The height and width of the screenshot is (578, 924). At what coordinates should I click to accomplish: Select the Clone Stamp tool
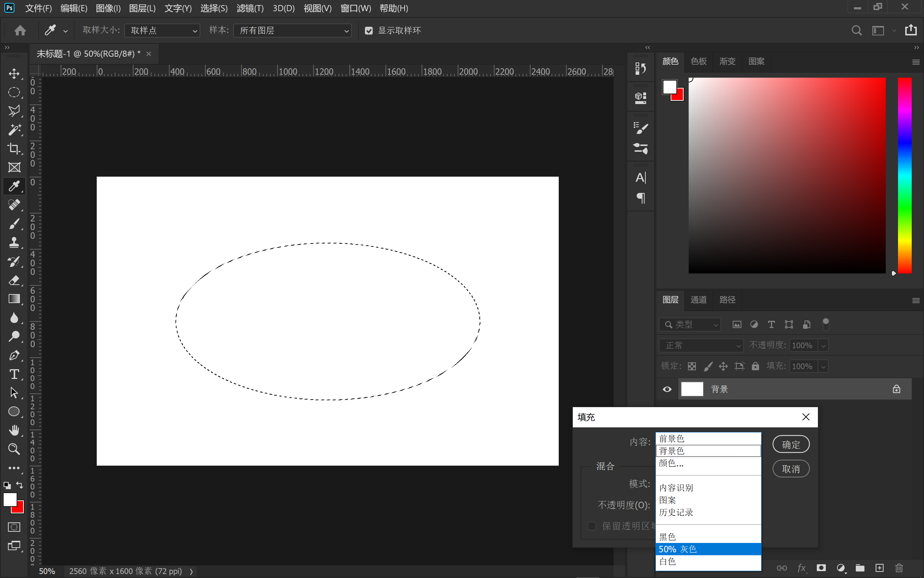tap(14, 242)
